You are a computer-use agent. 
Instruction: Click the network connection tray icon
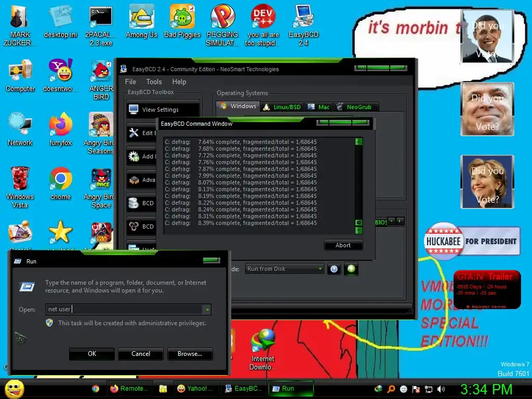tap(429, 389)
